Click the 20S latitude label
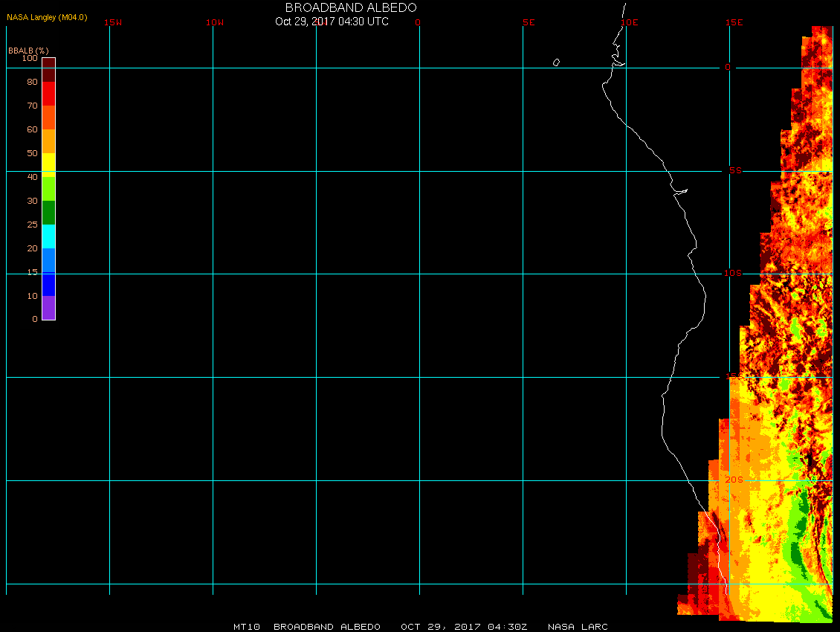Viewport: 840px width, 632px height. click(x=734, y=480)
